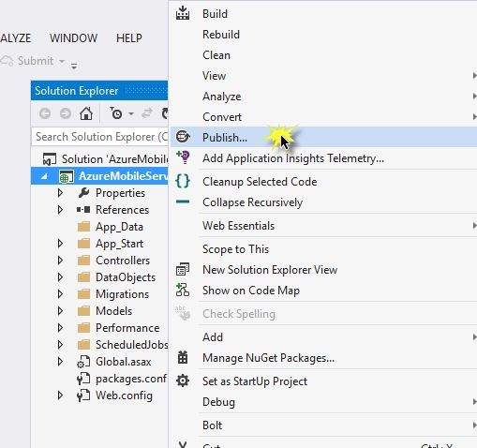
Task: Click the Build icon in context menu
Action: pos(183,13)
